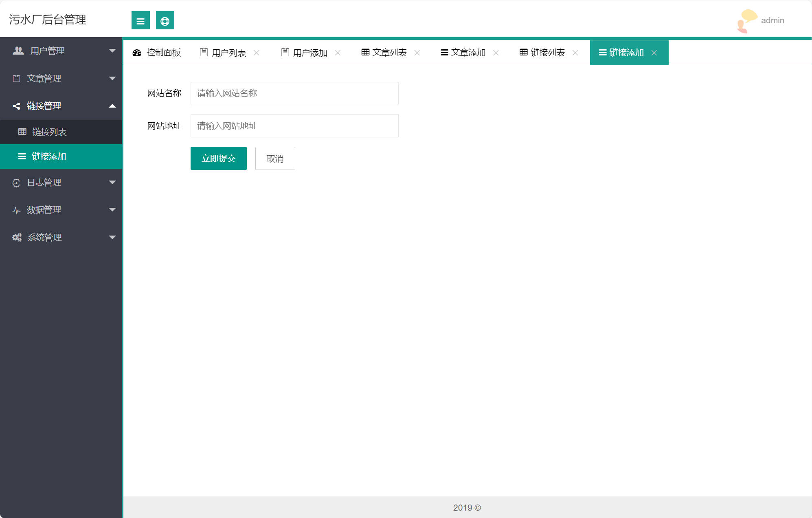Click the green refresh icon in top toolbar

pos(165,20)
